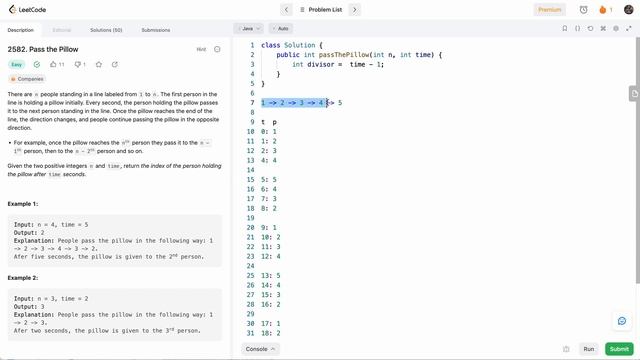Click the Hint label
The image size is (640, 360).
[201, 49]
